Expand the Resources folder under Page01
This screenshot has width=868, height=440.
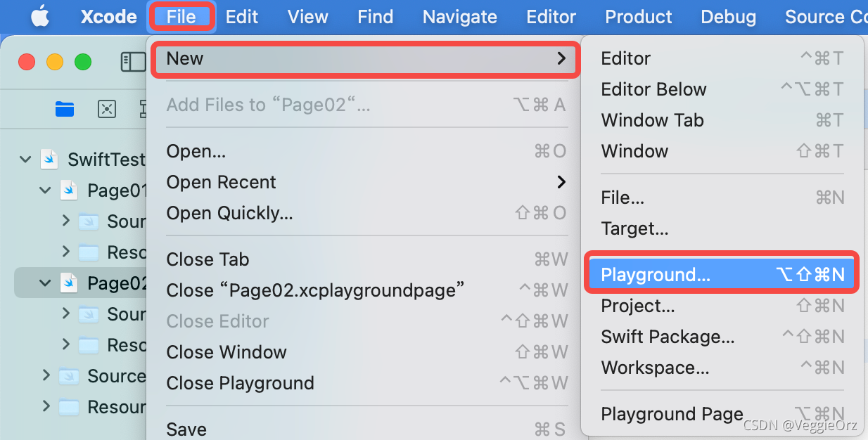(65, 251)
